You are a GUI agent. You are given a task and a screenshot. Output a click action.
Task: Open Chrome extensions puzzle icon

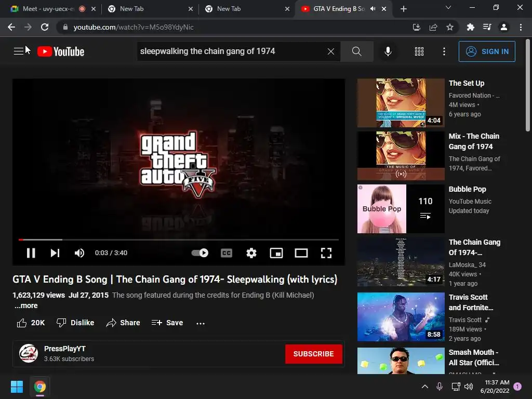pos(470,27)
